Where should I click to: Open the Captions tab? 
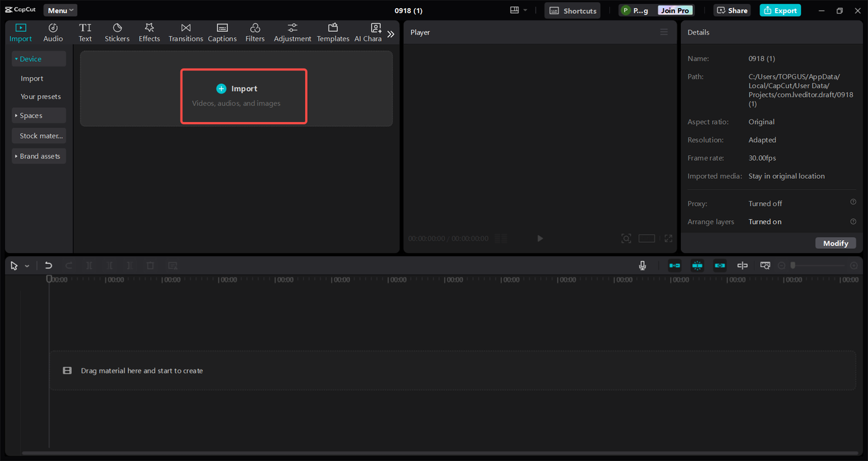tap(222, 33)
